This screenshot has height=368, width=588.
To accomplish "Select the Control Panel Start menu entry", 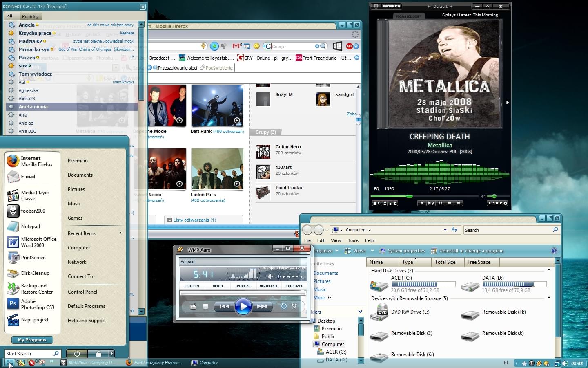I will pyautogui.click(x=82, y=292).
